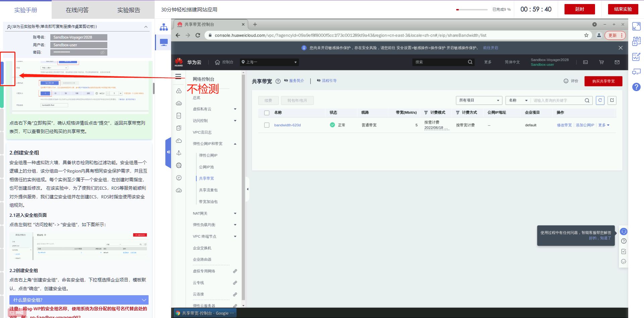Switch to the 实验手册 tab
This screenshot has height=318, width=644.
point(26,10)
